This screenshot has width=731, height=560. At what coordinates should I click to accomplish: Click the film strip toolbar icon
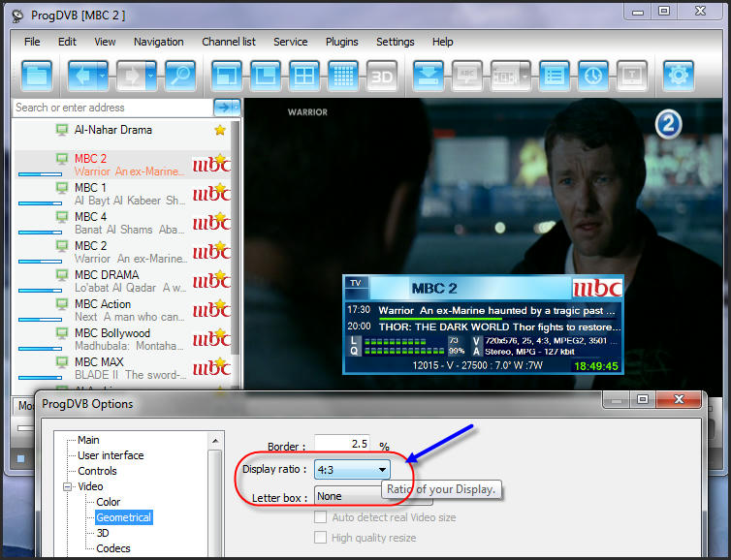pyautogui.click(x=505, y=76)
